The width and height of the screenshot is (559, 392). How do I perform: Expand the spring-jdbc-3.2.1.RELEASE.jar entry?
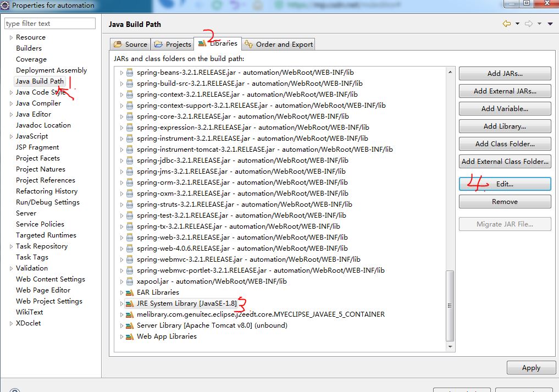tap(121, 160)
